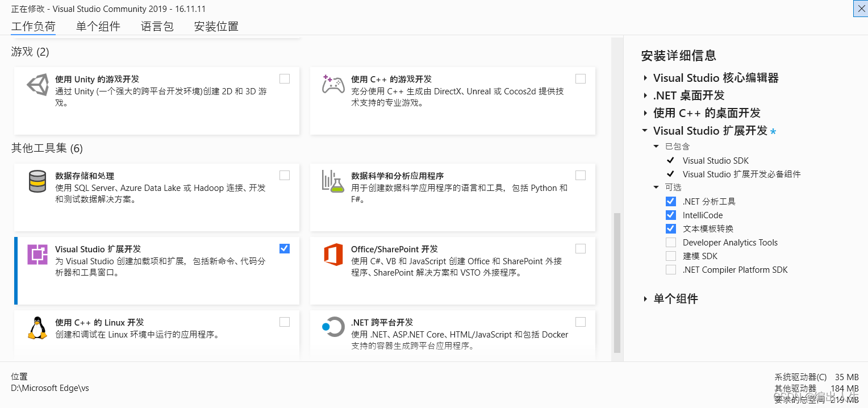Screen dimensions: 868x408
Task: Click Visual Studio 扩展开发必备组件 item
Action: click(742, 174)
